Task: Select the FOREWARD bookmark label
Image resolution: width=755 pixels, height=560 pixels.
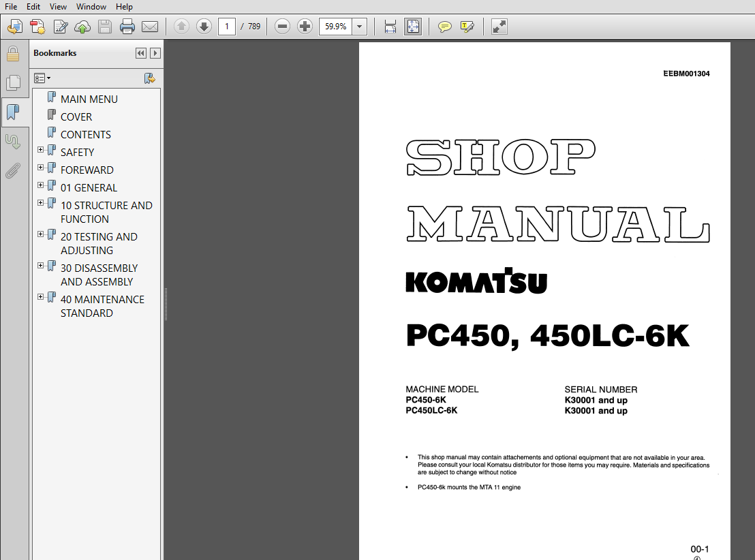Action: pyautogui.click(x=87, y=170)
